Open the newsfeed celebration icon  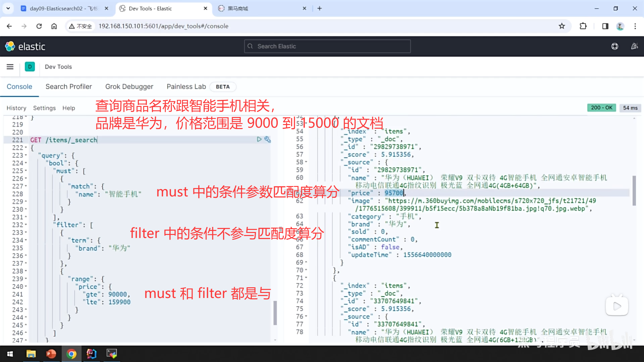click(x=634, y=46)
